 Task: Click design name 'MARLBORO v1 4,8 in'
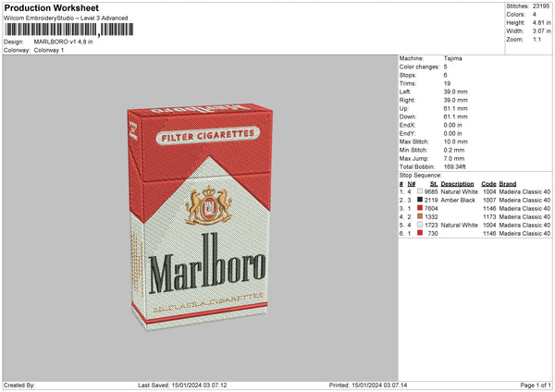(63, 42)
